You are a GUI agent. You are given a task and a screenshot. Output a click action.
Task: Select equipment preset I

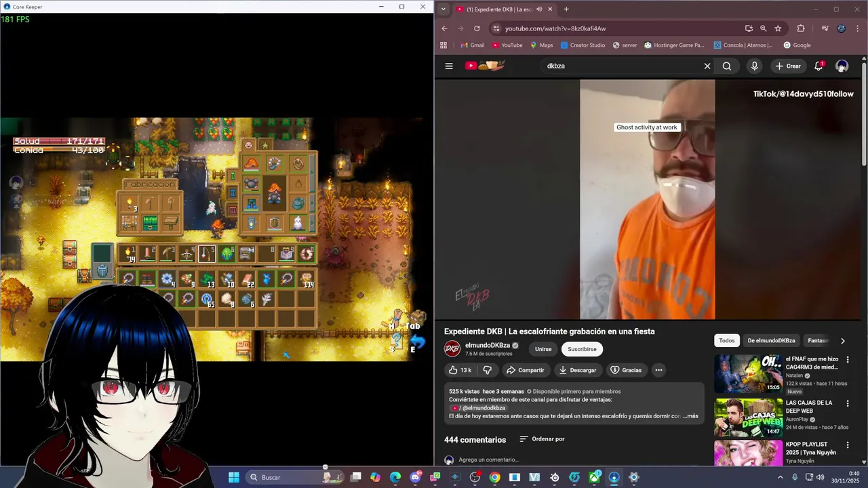233,176
